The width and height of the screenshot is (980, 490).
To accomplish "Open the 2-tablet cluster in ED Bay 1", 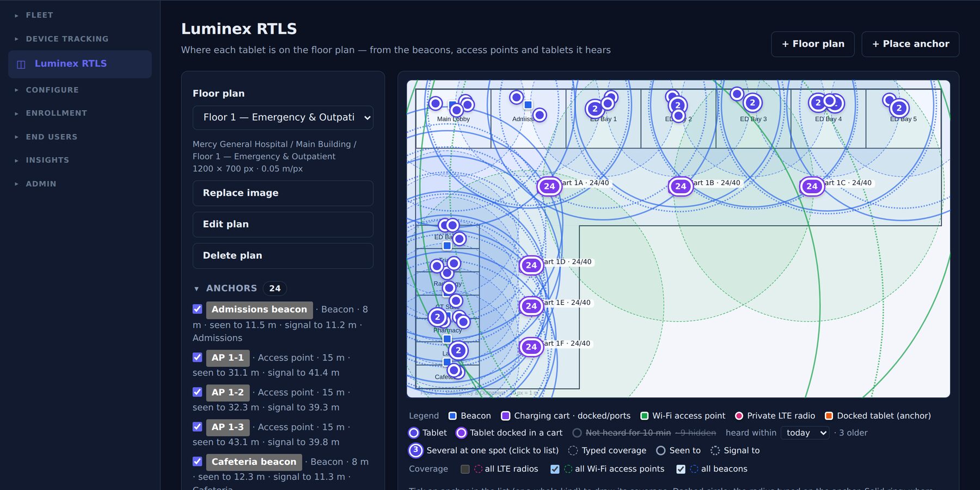I will (595, 109).
